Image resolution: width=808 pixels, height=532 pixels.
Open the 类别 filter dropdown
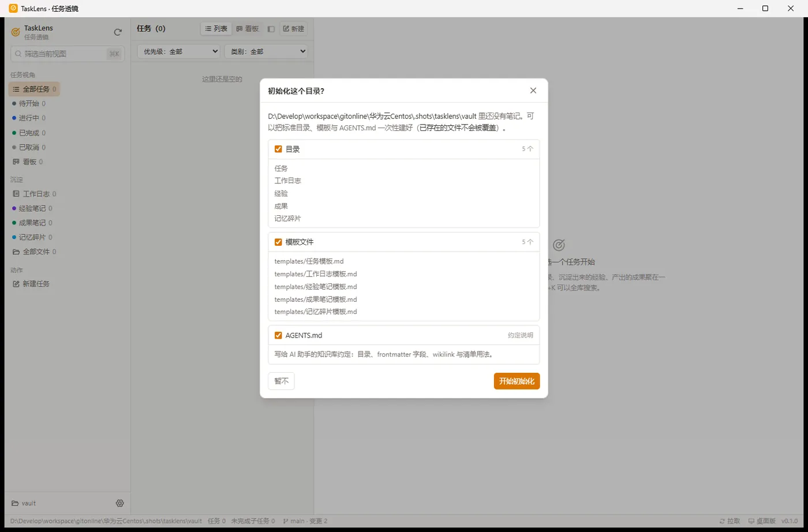pyautogui.click(x=266, y=51)
